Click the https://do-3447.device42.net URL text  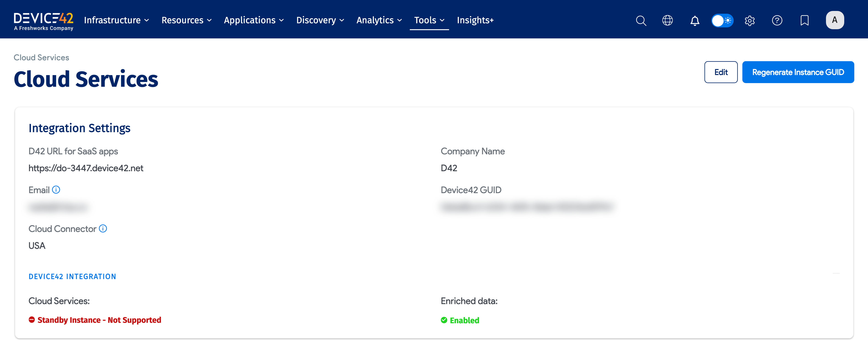(86, 168)
